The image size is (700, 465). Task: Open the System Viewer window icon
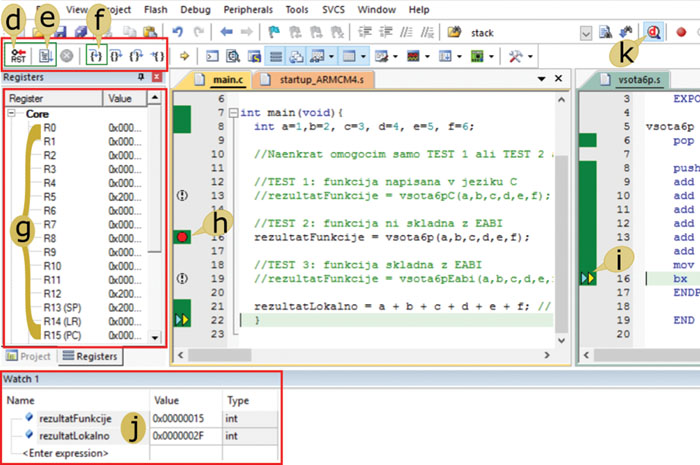[x=477, y=56]
